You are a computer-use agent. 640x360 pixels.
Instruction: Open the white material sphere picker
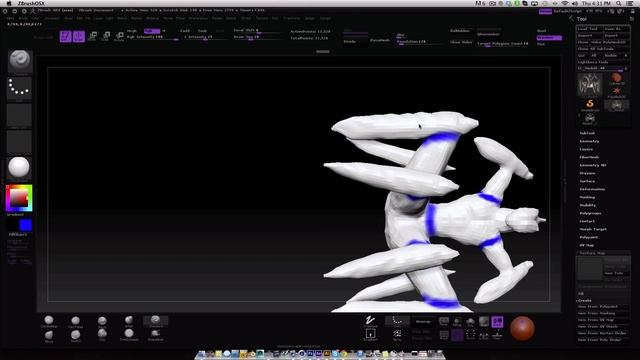point(19,168)
